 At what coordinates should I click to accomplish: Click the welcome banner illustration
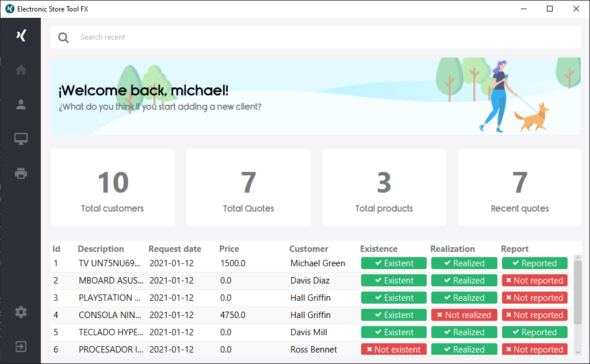point(316,96)
